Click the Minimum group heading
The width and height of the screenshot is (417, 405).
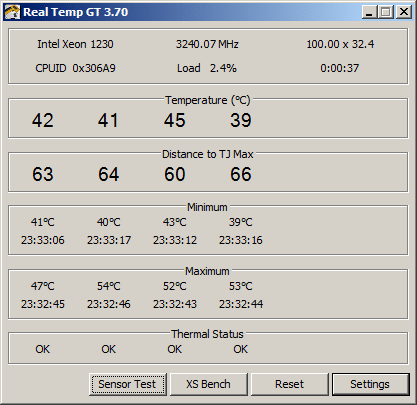click(x=207, y=207)
